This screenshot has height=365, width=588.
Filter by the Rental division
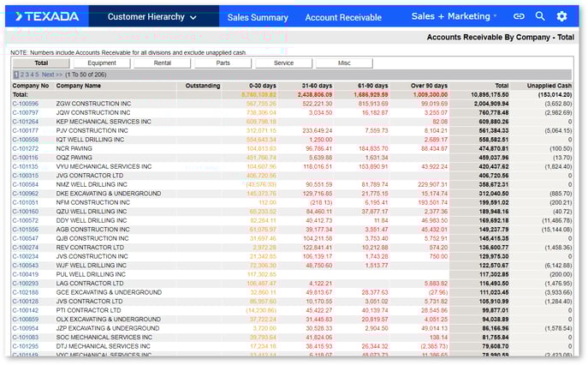click(x=162, y=63)
